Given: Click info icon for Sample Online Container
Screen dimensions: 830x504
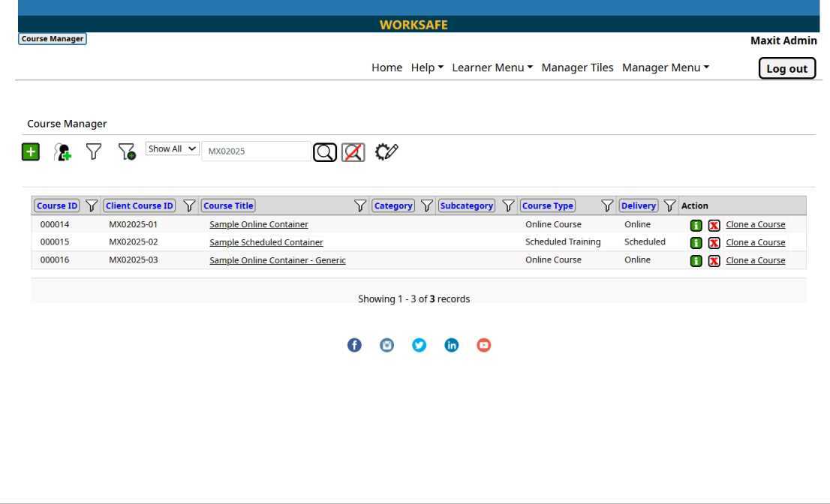Looking at the screenshot, I should pyautogui.click(x=696, y=225).
